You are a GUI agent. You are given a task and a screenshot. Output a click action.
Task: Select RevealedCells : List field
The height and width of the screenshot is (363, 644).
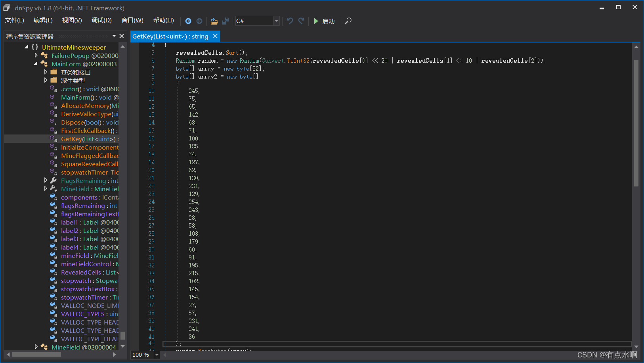(x=90, y=272)
